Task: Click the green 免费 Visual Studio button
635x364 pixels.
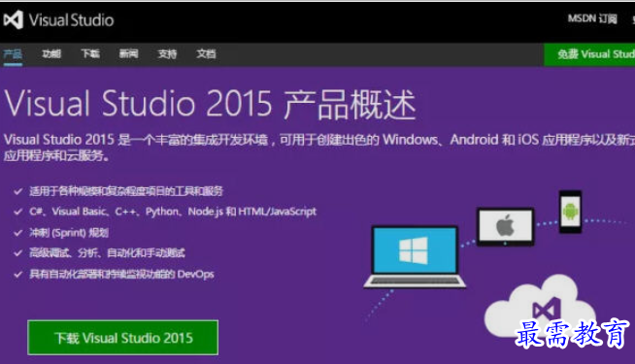Action: [589, 54]
